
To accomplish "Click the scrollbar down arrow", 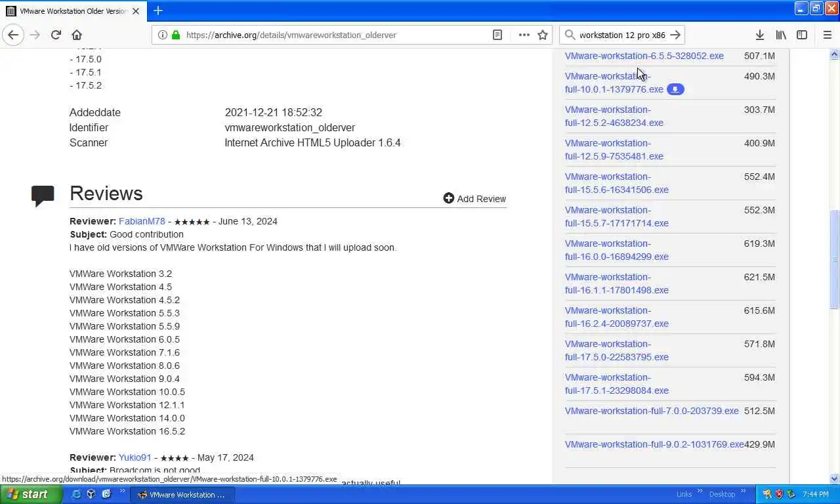I will click(834, 478).
